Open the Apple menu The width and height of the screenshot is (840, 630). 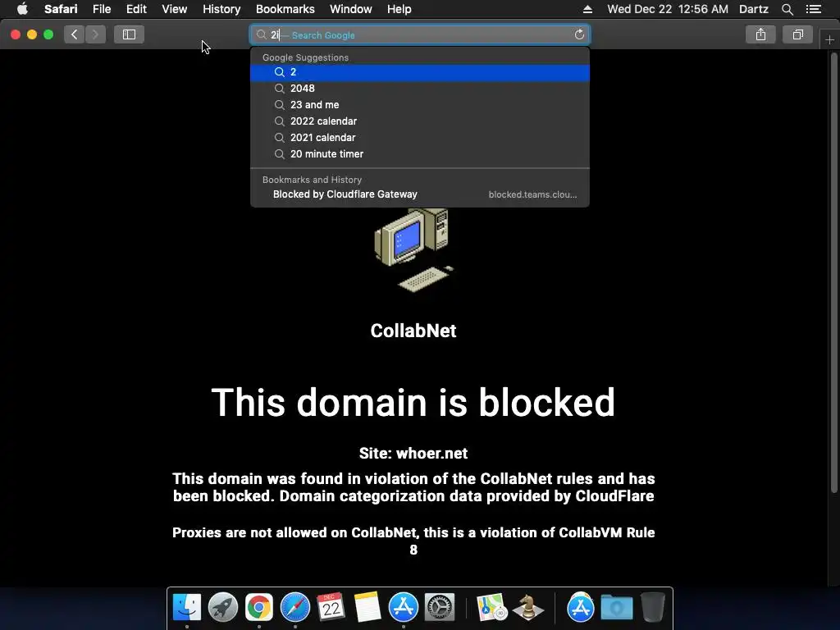pos(22,9)
